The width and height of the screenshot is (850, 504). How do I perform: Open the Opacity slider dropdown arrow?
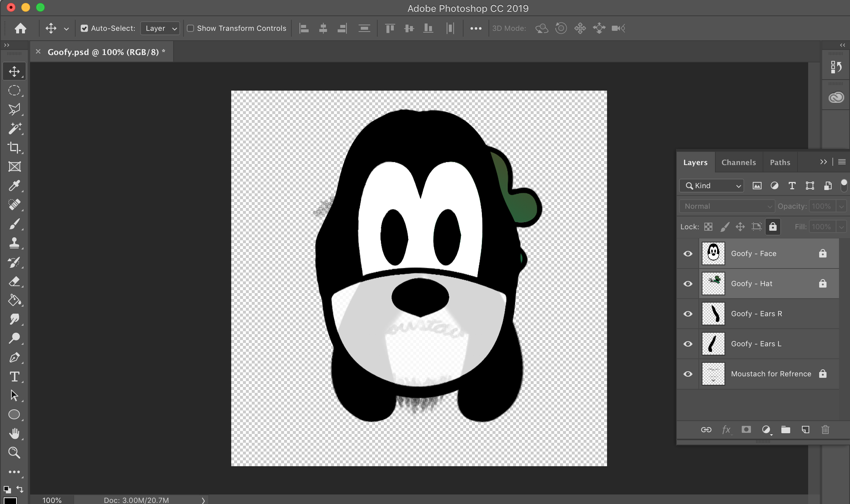tap(841, 206)
